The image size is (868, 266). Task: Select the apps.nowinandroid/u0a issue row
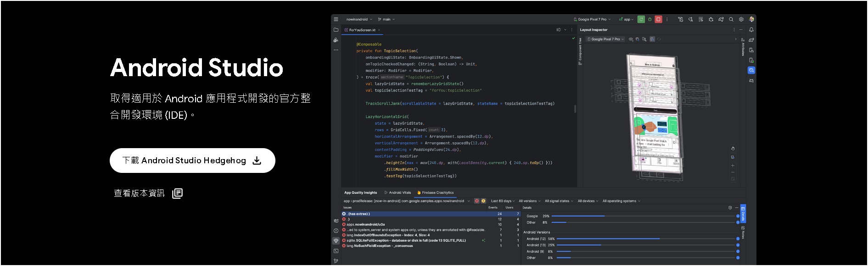coord(431,224)
